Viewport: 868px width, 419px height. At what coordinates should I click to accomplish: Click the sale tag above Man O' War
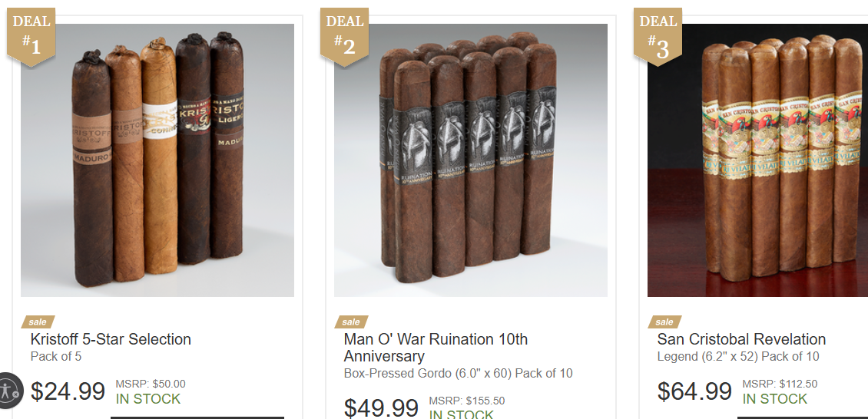pyautogui.click(x=351, y=322)
